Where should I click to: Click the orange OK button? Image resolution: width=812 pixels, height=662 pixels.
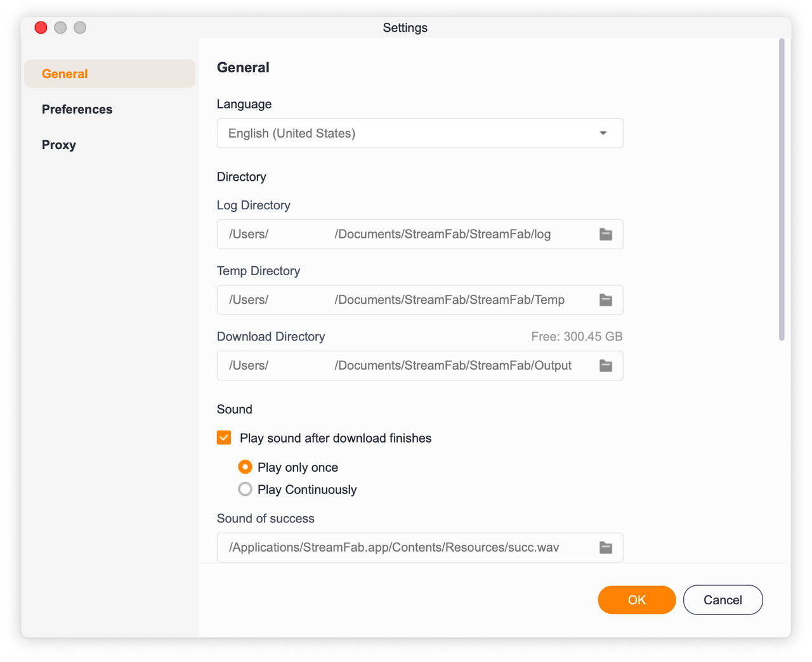pyautogui.click(x=636, y=600)
